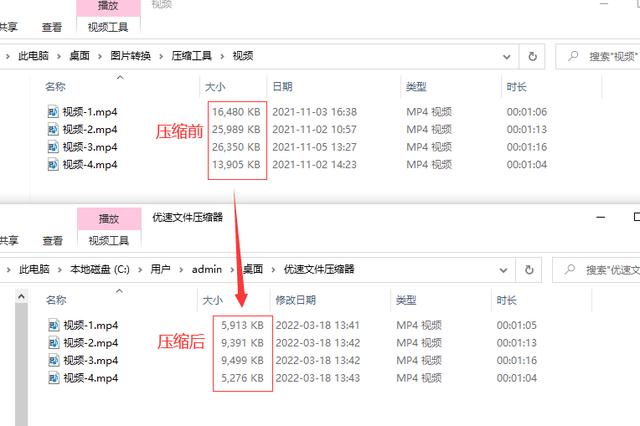Open 查看 tab in upper window
The width and height of the screenshot is (640, 426).
coord(52,27)
